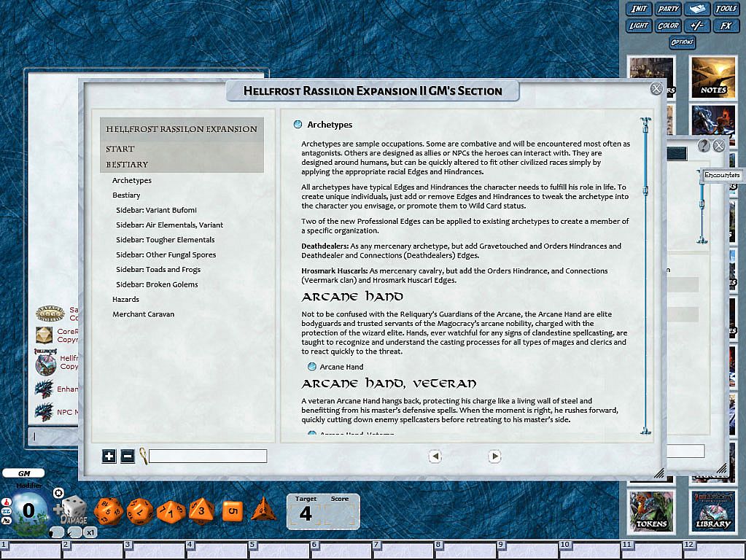Toggle the red wound modifier icon
The width and height of the screenshot is (746, 560).
click(7, 502)
